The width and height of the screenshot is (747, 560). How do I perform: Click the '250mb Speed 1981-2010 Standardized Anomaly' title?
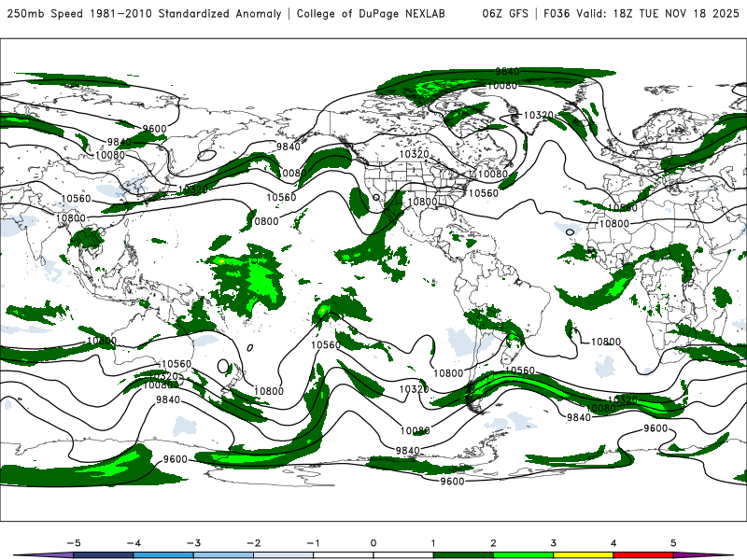tap(144, 14)
